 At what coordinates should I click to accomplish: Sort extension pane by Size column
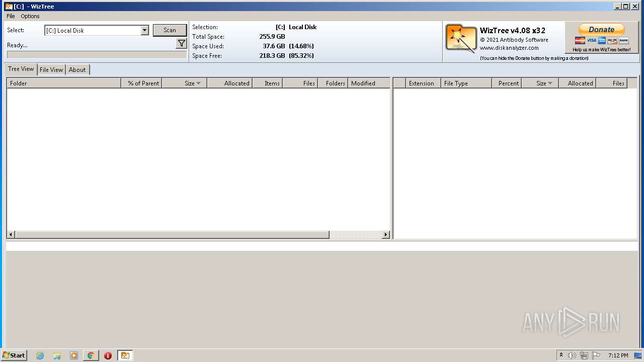click(x=540, y=83)
